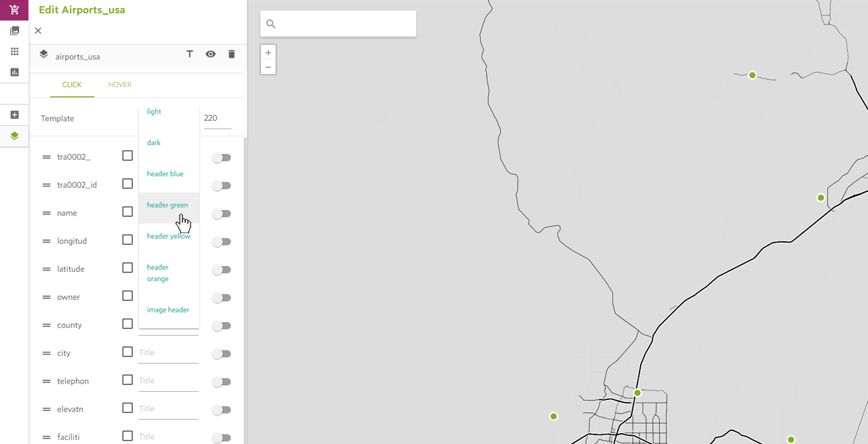Check the owner field checkbox

pos(127,296)
